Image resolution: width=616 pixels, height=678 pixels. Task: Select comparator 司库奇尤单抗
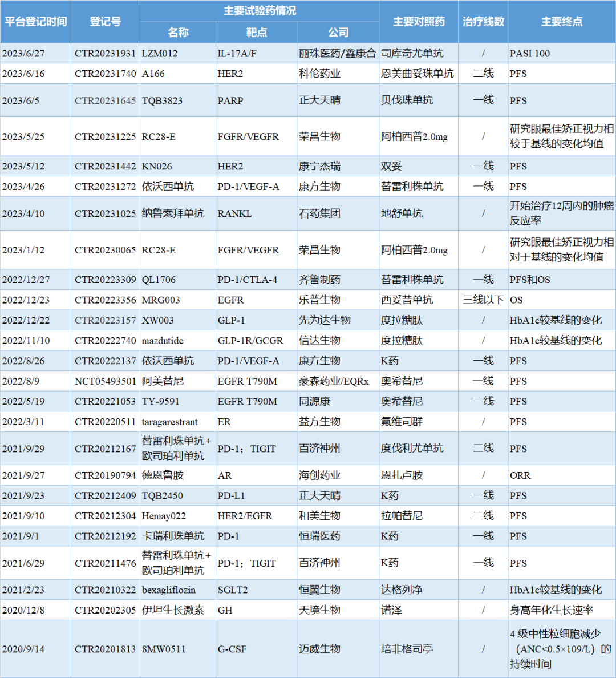click(x=412, y=54)
